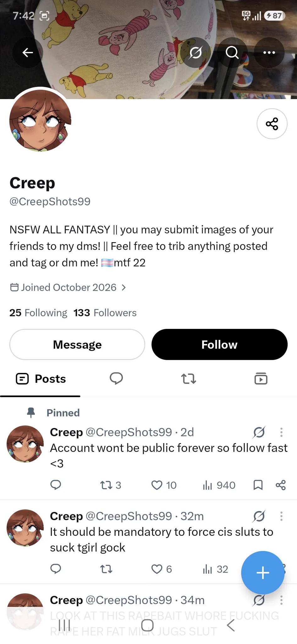The image size is (297, 644).
Task: Open more options on the 32m post
Action: (281, 516)
